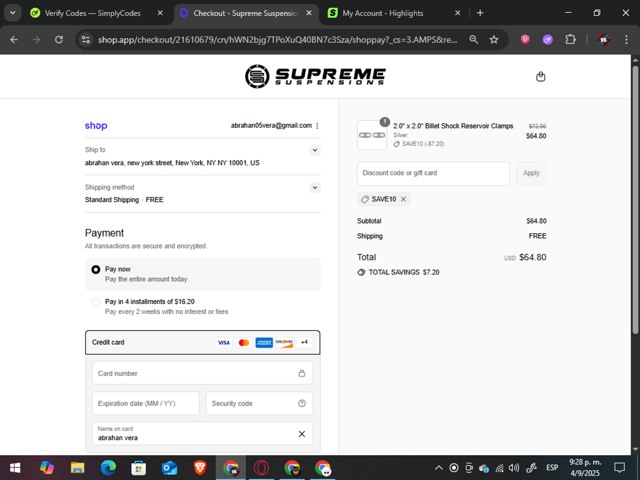The width and height of the screenshot is (640, 480).
Task: Click the Mastercard icon
Action: tap(244, 342)
